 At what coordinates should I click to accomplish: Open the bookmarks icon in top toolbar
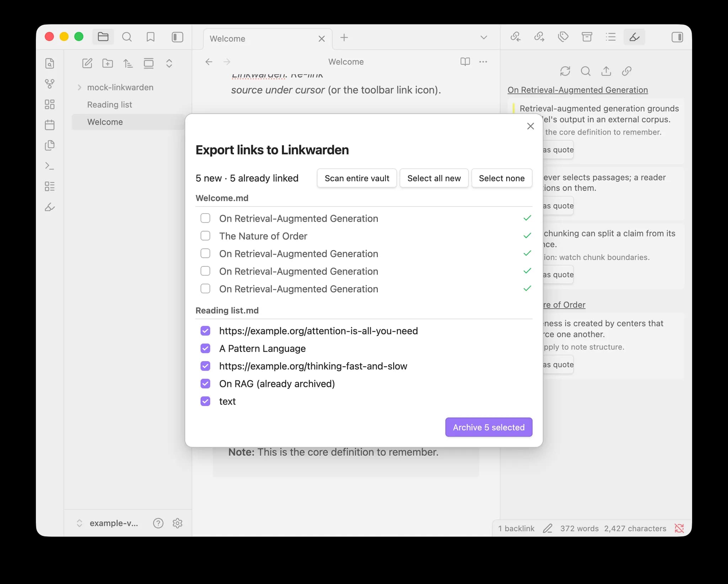pyautogui.click(x=150, y=37)
